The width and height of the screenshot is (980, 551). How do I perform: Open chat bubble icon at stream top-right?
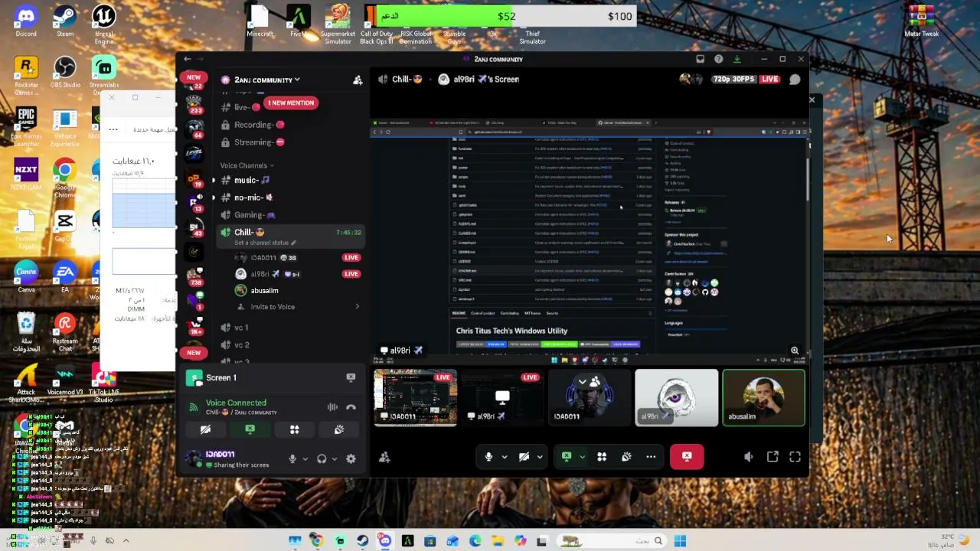[x=795, y=80]
